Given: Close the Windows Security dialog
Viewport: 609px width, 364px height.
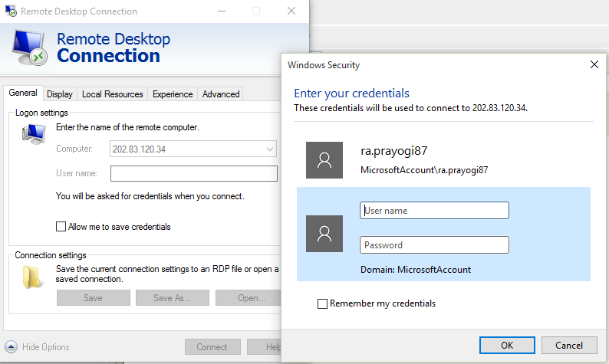Looking at the screenshot, I should point(594,65).
